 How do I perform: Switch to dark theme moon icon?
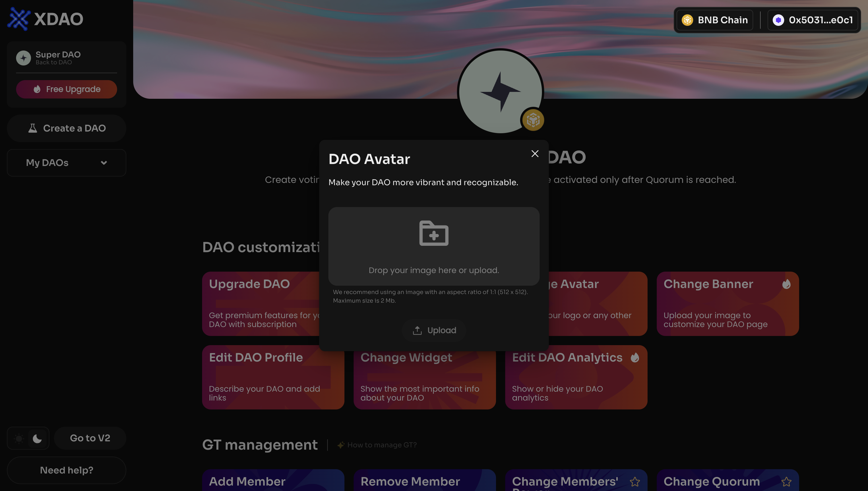37,438
